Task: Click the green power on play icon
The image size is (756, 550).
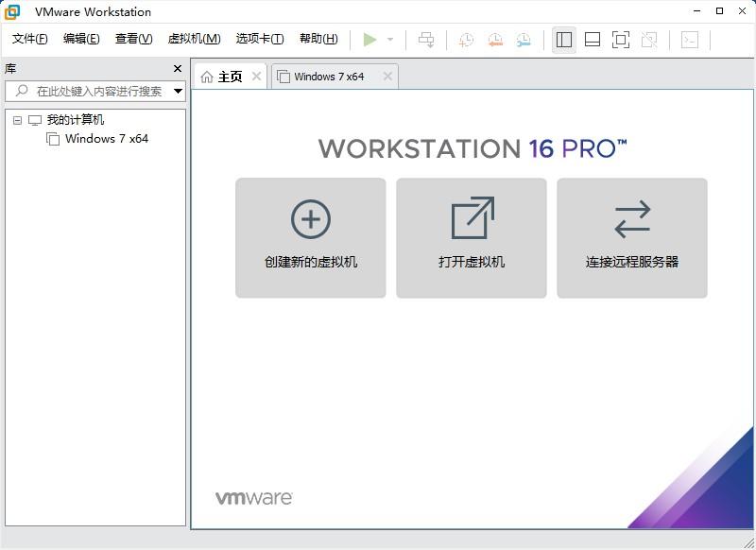Action: click(x=369, y=40)
